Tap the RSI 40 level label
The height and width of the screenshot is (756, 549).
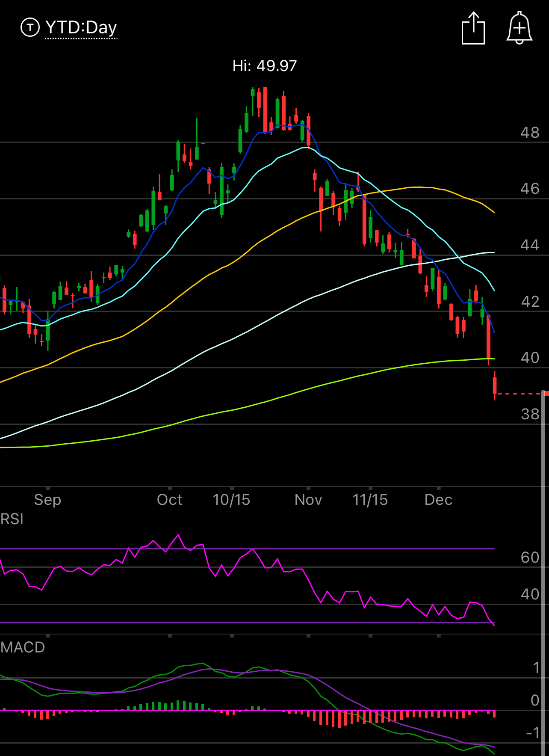[x=530, y=594]
